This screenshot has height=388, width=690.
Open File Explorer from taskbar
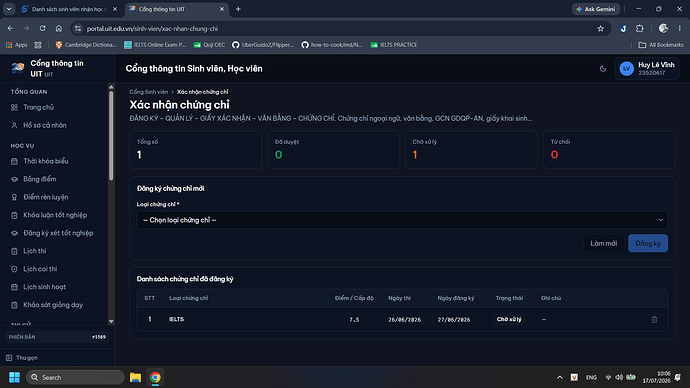coord(135,377)
